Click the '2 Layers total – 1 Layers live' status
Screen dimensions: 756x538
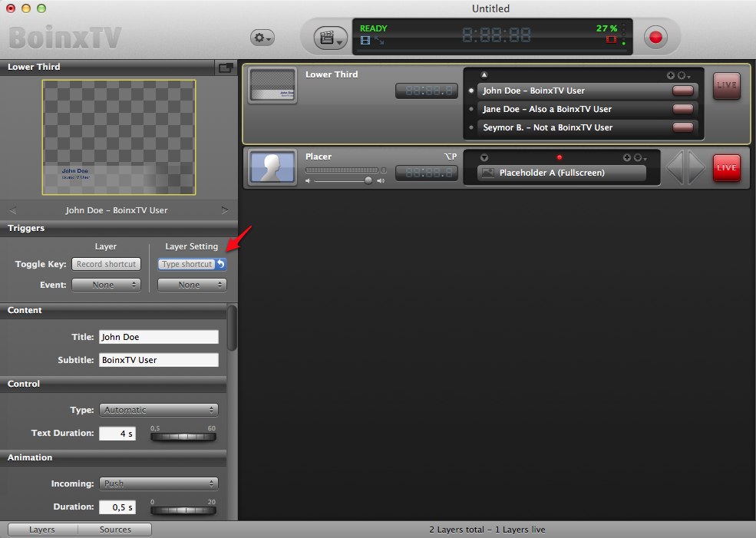pyautogui.click(x=487, y=530)
